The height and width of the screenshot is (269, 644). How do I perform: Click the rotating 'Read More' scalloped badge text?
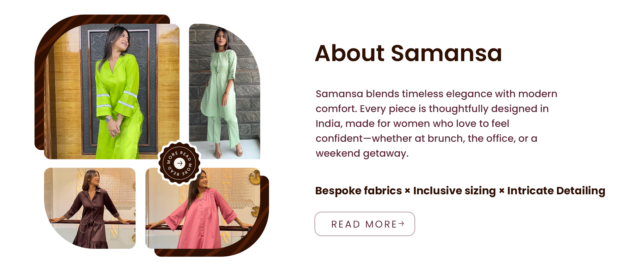(180, 163)
